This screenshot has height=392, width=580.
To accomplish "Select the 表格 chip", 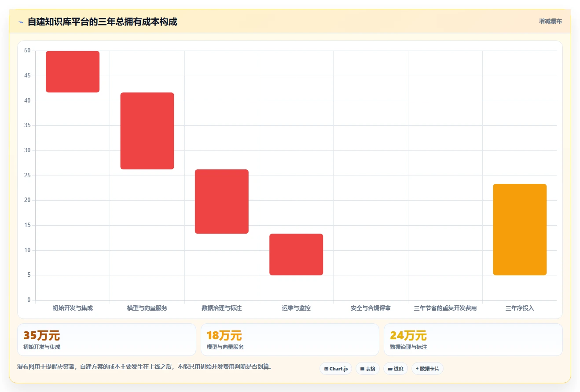I will (x=367, y=369).
